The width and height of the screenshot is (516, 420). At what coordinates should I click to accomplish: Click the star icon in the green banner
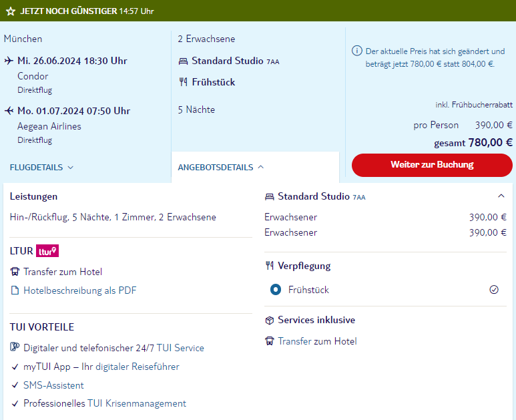(11, 11)
